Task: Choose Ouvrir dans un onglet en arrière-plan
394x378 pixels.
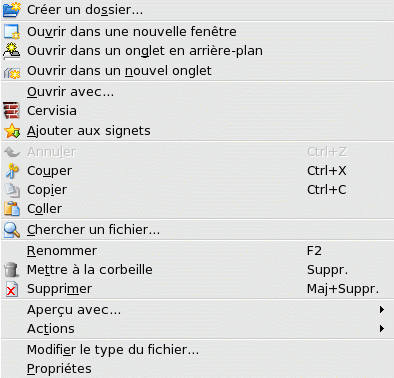Action: point(197,51)
